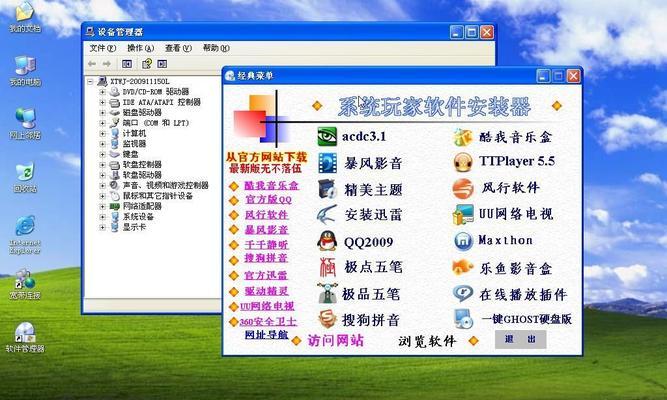Image resolution: width=667 pixels, height=400 pixels.
Task: Select 声音、视频和游戏控制器 tree row
Action: (x=165, y=186)
